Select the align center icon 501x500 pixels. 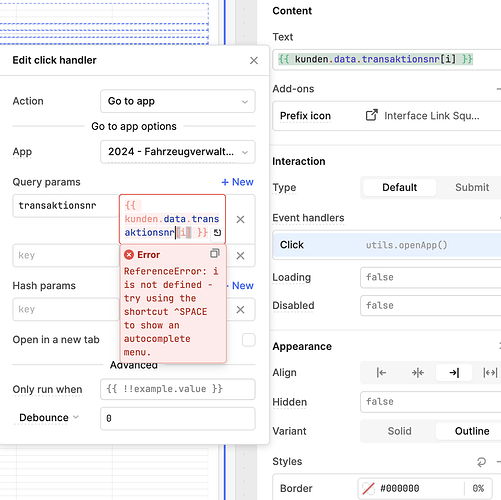(417, 372)
